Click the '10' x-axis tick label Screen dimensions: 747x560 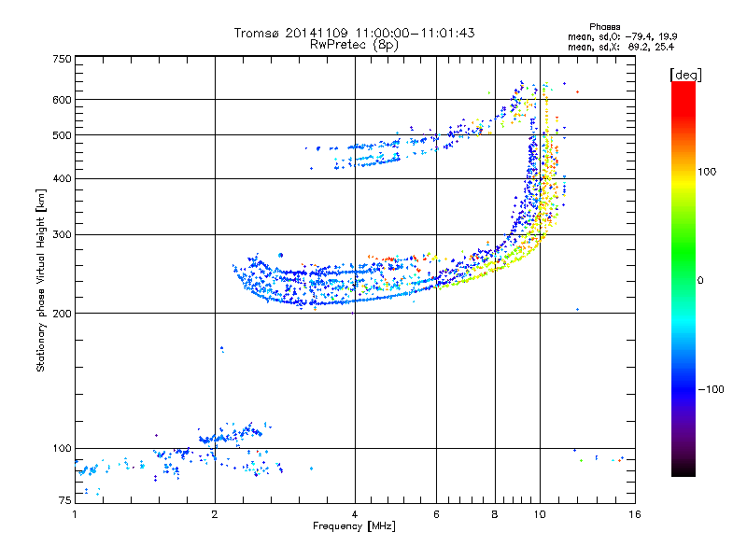point(540,514)
